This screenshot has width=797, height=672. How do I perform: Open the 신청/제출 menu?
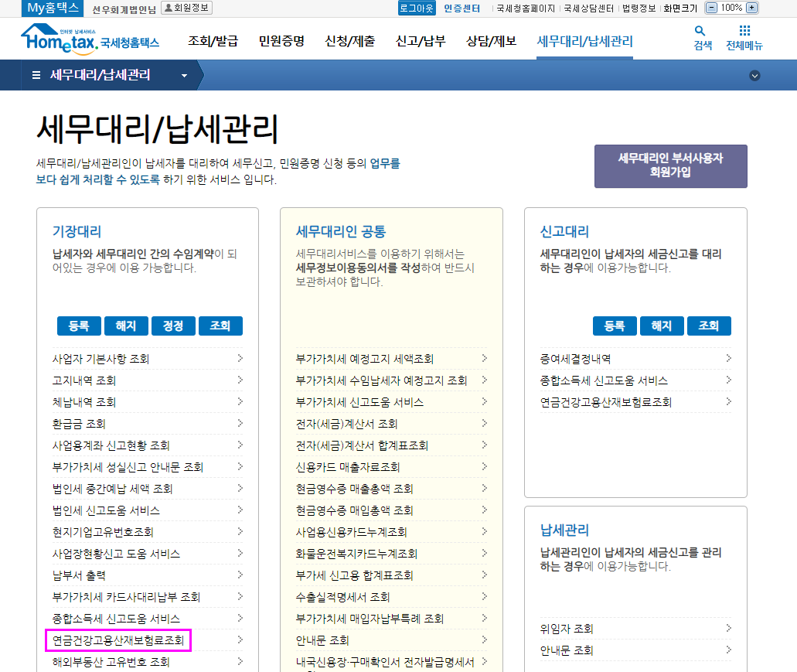click(x=349, y=41)
